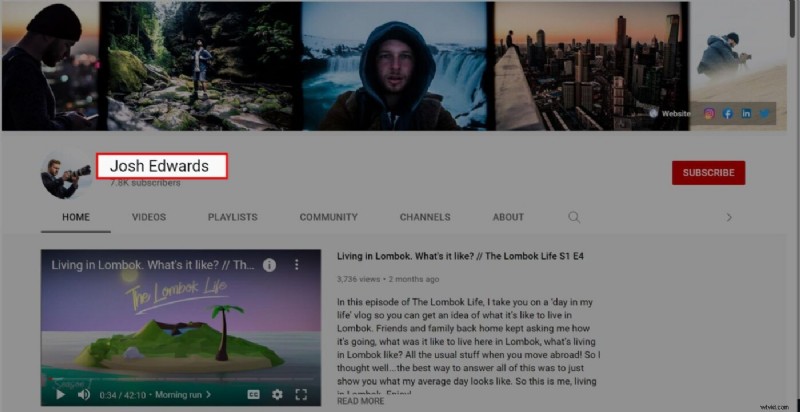
Task: Switch to the ABOUT tab
Action: [508, 217]
